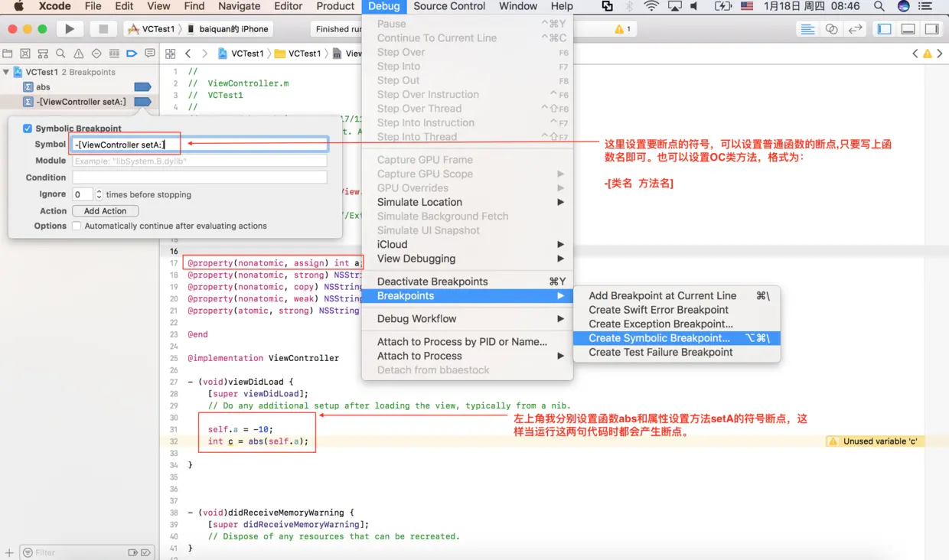Open the Report navigator speech-bubble icon

pos(150,54)
